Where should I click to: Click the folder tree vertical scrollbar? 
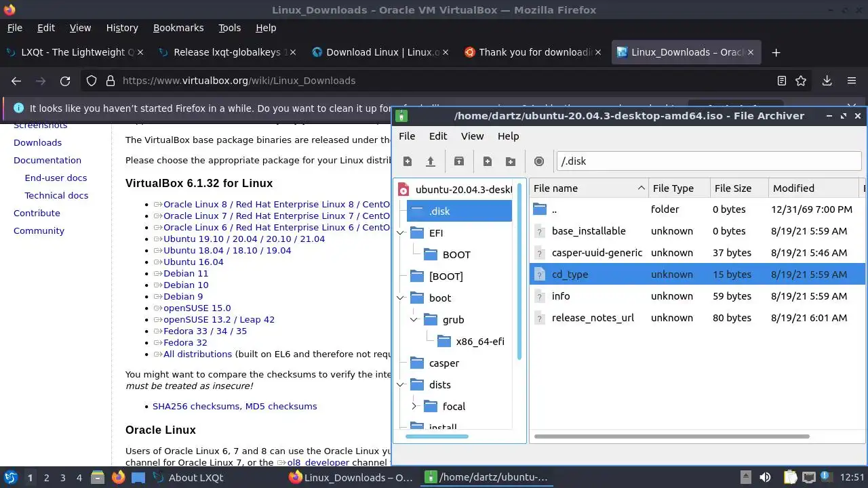520,271
